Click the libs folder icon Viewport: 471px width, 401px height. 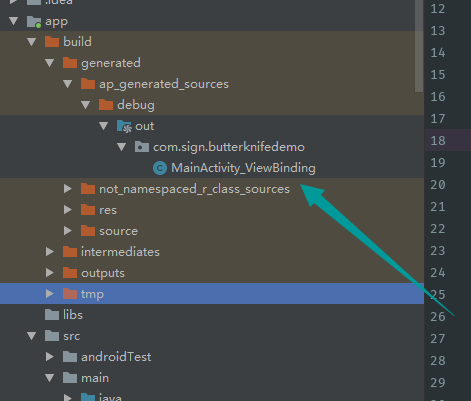click(52, 315)
